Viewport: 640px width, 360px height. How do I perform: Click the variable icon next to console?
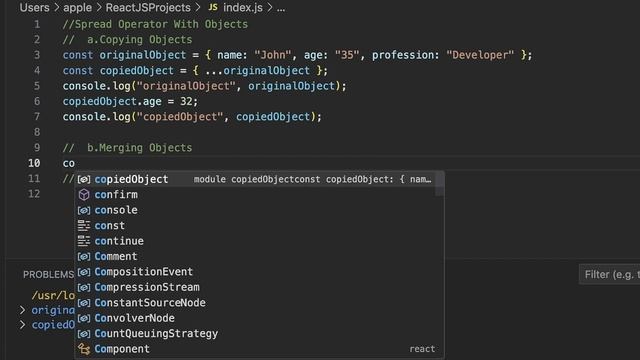pyautogui.click(x=84, y=211)
